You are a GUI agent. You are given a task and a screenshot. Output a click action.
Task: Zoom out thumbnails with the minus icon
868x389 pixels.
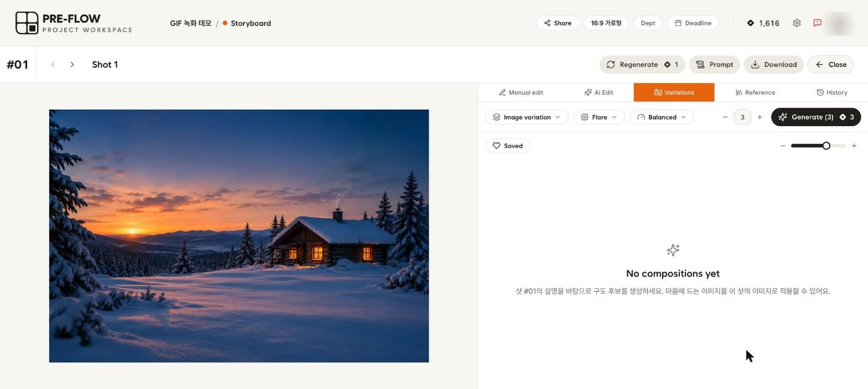(783, 146)
